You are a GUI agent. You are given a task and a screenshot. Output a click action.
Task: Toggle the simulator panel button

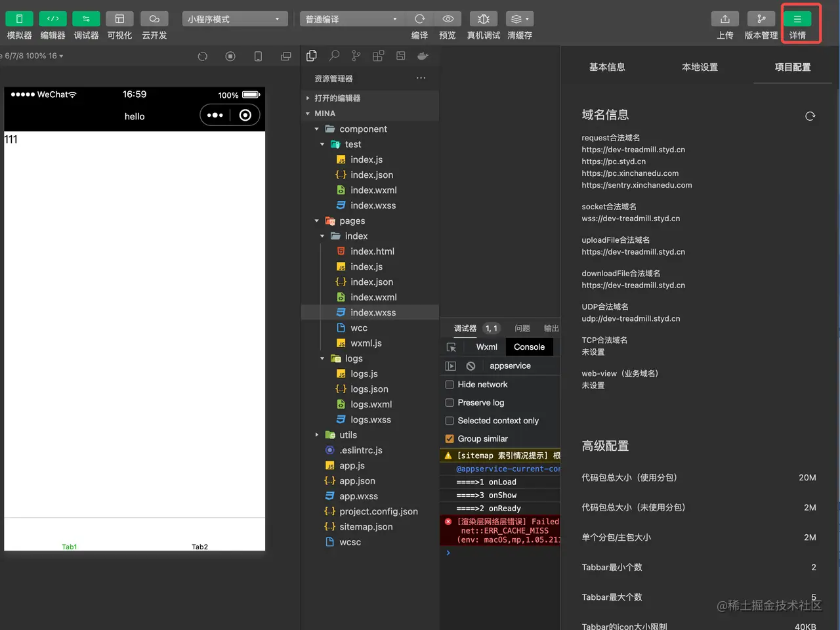click(x=20, y=19)
